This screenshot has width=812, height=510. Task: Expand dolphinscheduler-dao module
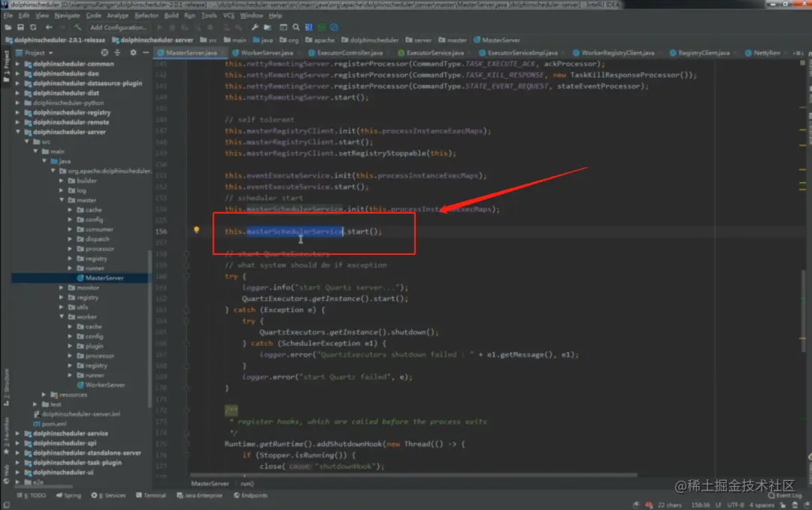click(17, 74)
